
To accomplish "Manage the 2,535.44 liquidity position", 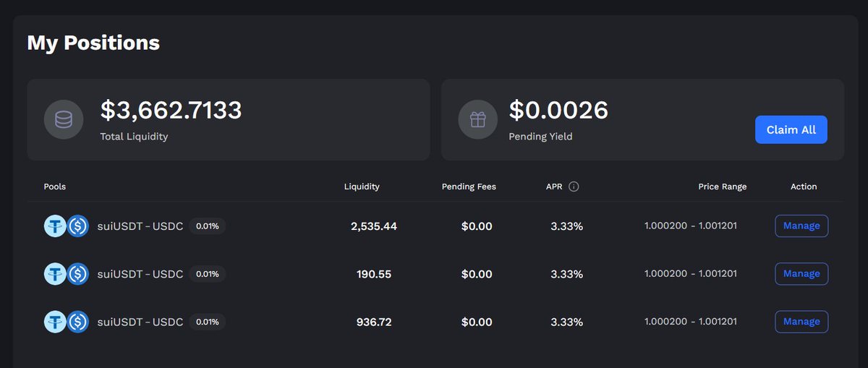I will tap(801, 226).
